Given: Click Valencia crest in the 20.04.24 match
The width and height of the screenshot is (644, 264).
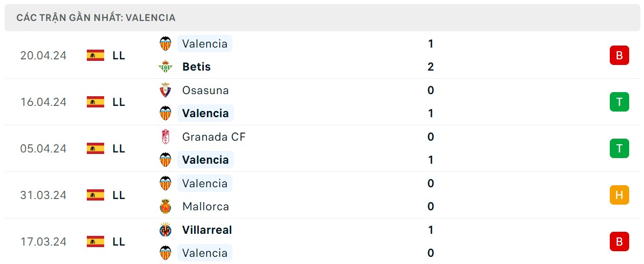Looking at the screenshot, I should pos(165,44).
